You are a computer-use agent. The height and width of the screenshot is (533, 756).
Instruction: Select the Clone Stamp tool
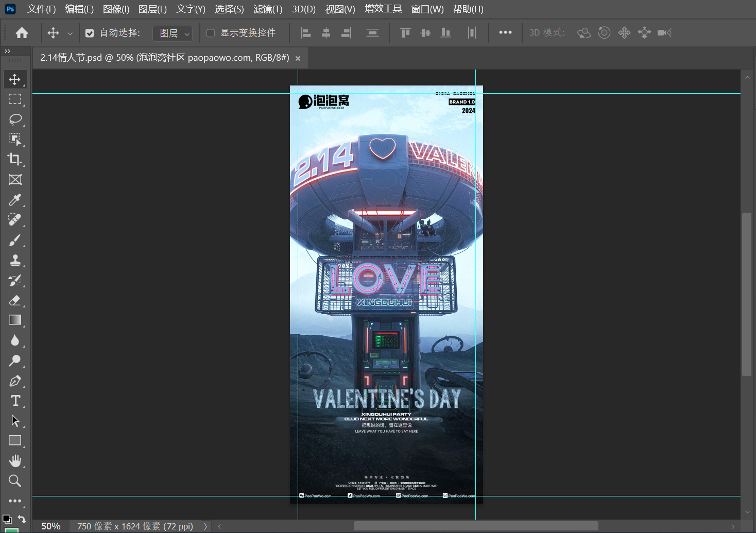click(15, 260)
